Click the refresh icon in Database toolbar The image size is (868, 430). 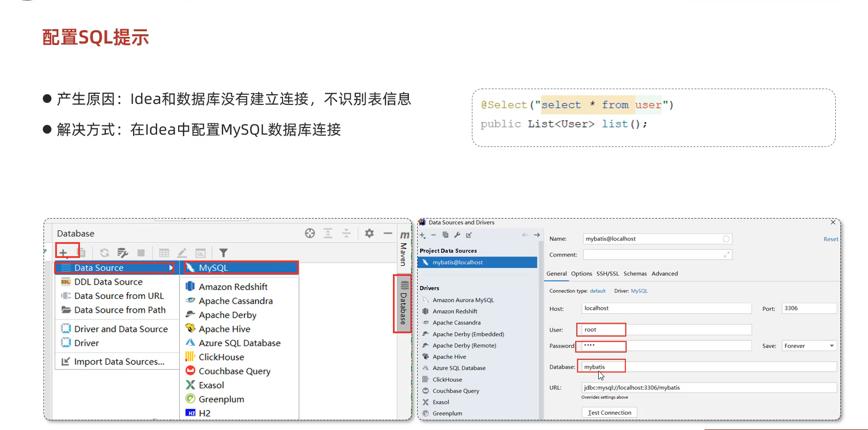click(104, 253)
